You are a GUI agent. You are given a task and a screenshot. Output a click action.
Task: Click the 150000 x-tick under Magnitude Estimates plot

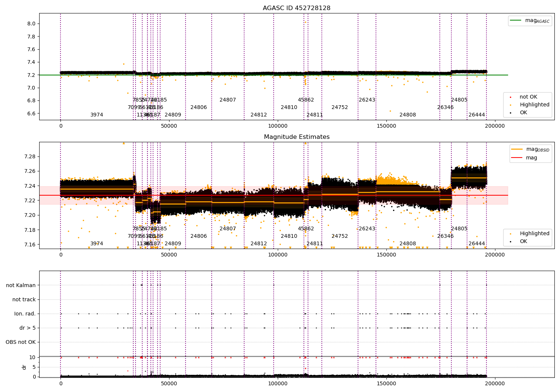[x=386, y=255]
